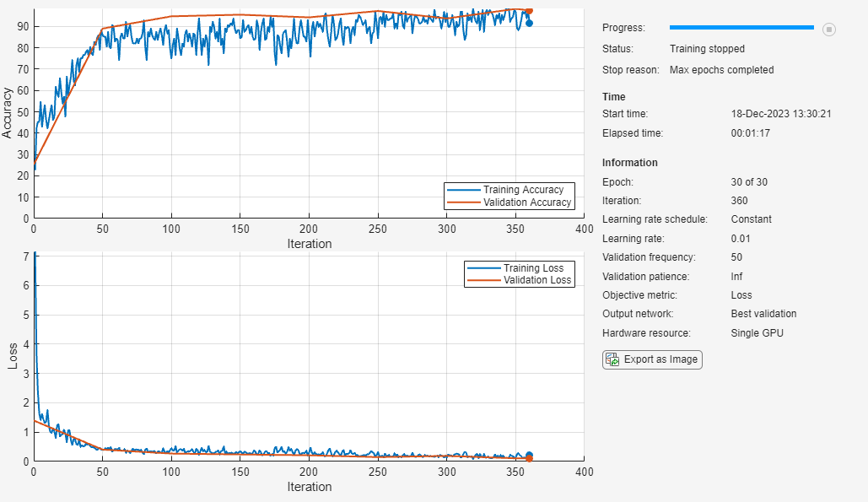Click the Loss y-axis label

pyautogui.click(x=12, y=357)
